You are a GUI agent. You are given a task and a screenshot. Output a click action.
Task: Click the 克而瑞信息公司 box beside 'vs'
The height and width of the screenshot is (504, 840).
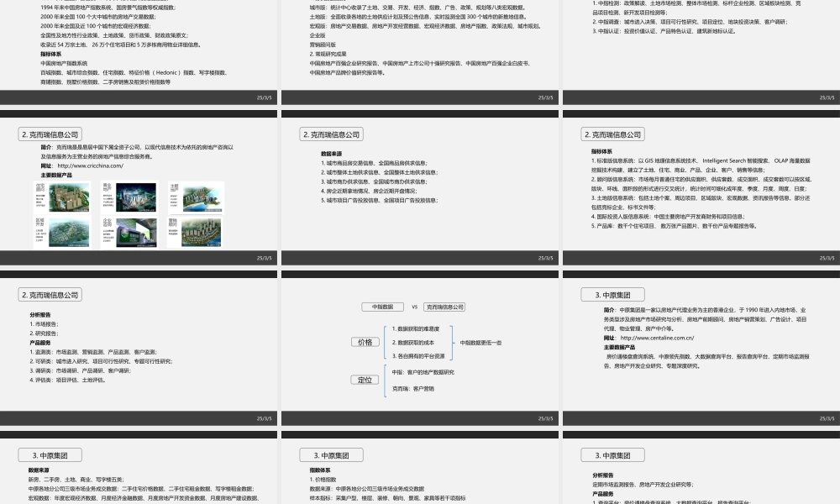[444, 307]
